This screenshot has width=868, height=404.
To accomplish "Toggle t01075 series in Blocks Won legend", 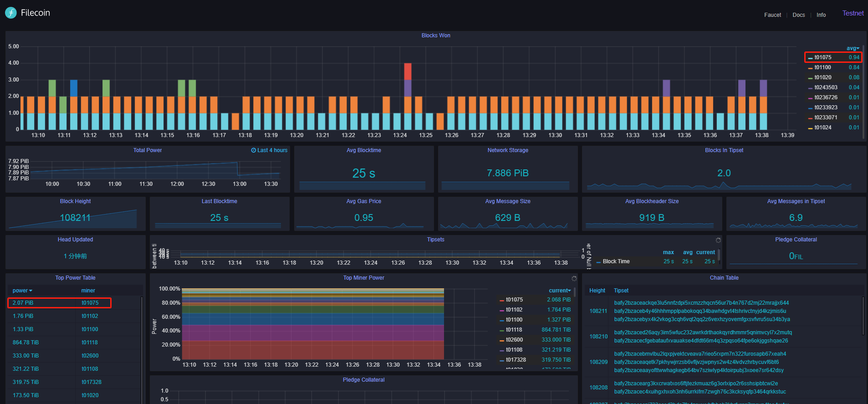I will click(x=823, y=57).
